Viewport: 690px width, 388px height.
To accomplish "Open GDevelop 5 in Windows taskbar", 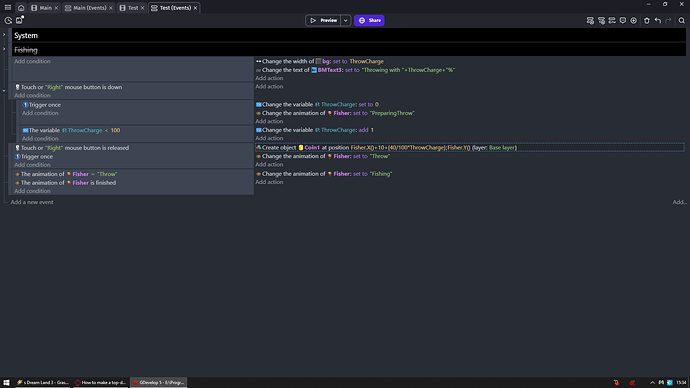I will point(159,383).
